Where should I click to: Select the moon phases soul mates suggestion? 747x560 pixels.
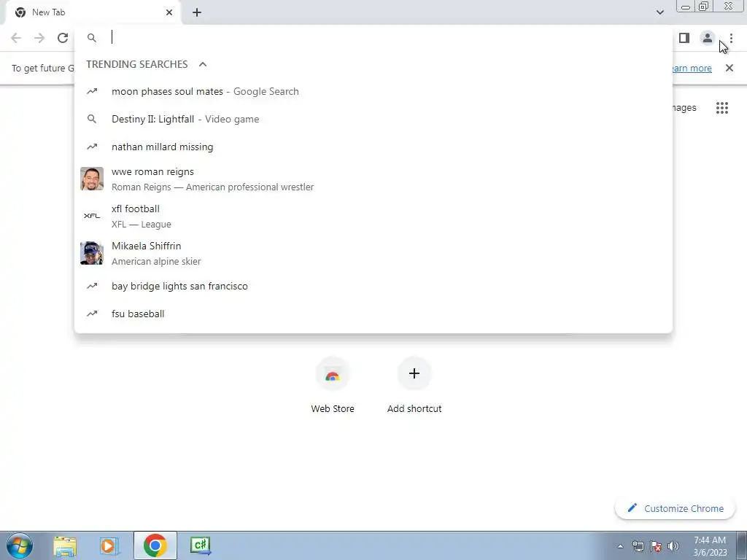pos(373,91)
